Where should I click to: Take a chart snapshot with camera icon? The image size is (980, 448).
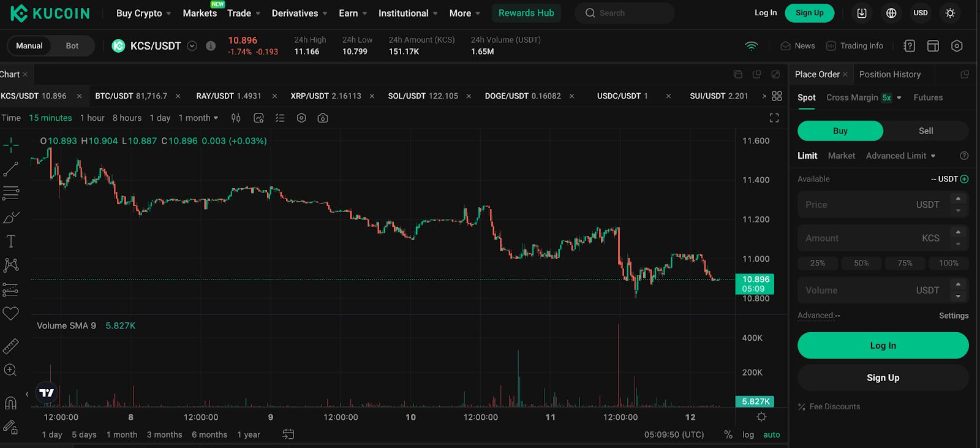(323, 118)
